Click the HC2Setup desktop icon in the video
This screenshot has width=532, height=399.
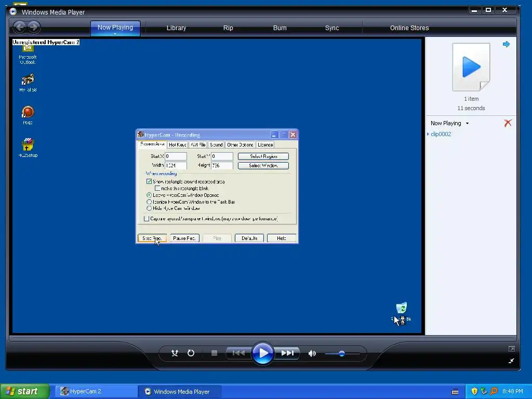pyautogui.click(x=28, y=148)
